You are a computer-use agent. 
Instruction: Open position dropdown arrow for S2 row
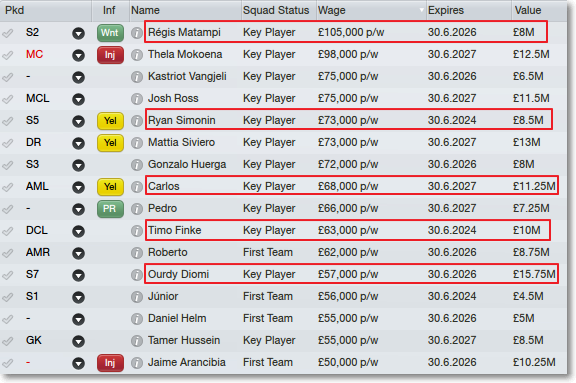pos(78,33)
